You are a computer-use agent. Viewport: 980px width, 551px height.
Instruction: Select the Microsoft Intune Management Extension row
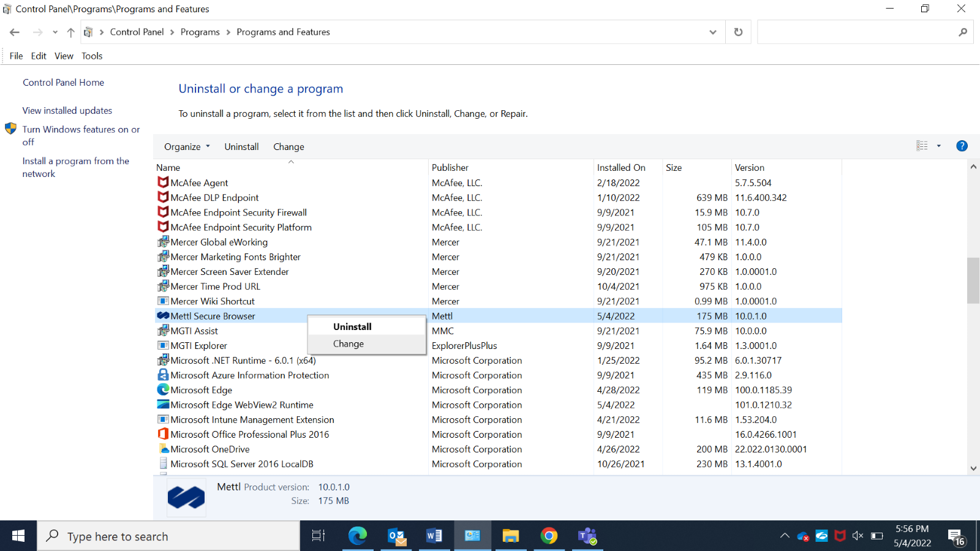tap(499, 419)
